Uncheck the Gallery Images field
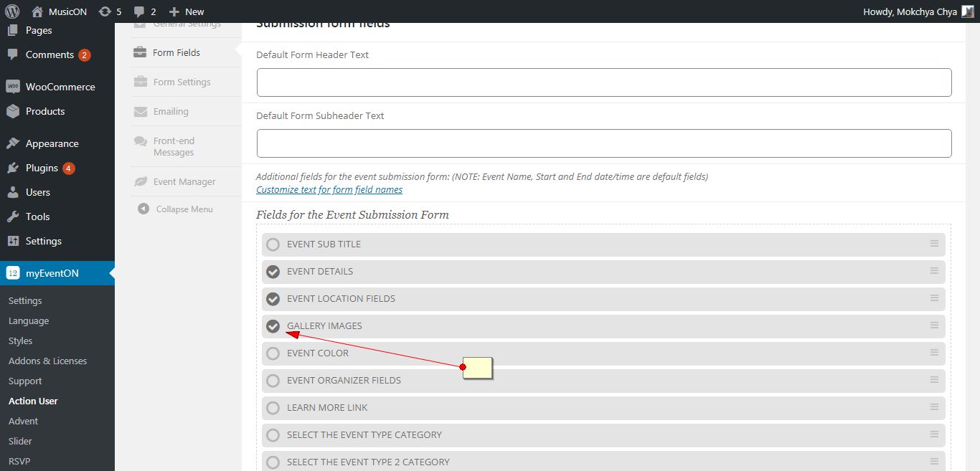980x471 pixels. pyautogui.click(x=273, y=326)
